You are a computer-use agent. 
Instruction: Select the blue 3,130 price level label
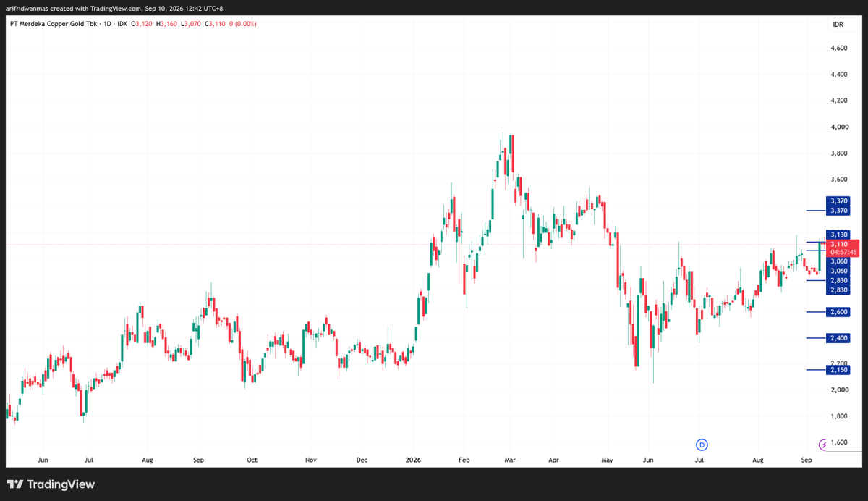point(839,235)
